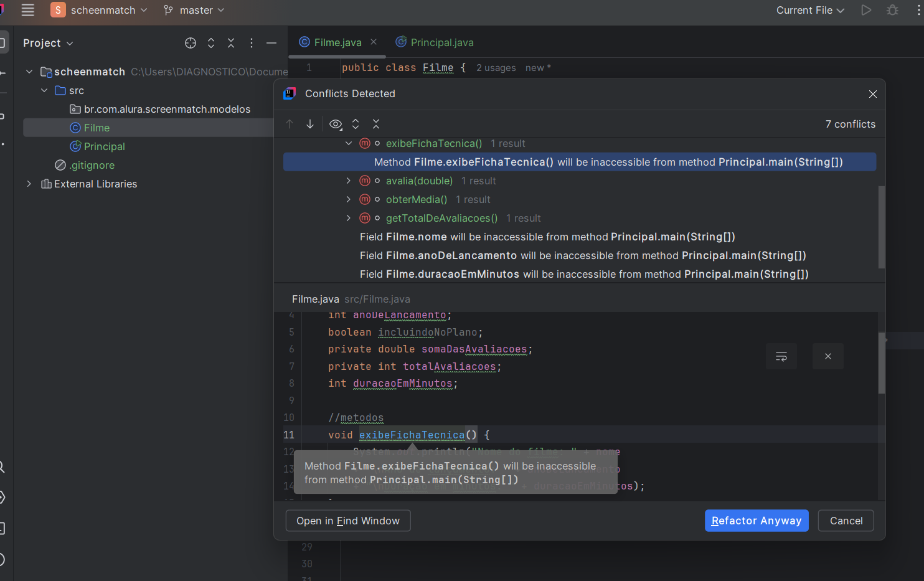Switch to Principal.java editor tab
This screenshot has width=924, height=581.
[x=435, y=42]
